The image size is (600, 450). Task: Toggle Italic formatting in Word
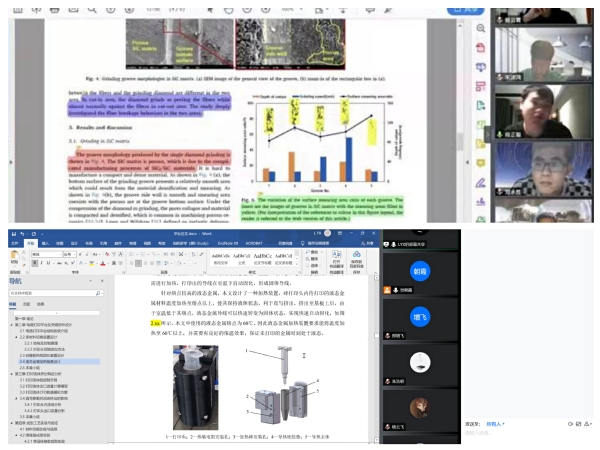coord(41,263)
